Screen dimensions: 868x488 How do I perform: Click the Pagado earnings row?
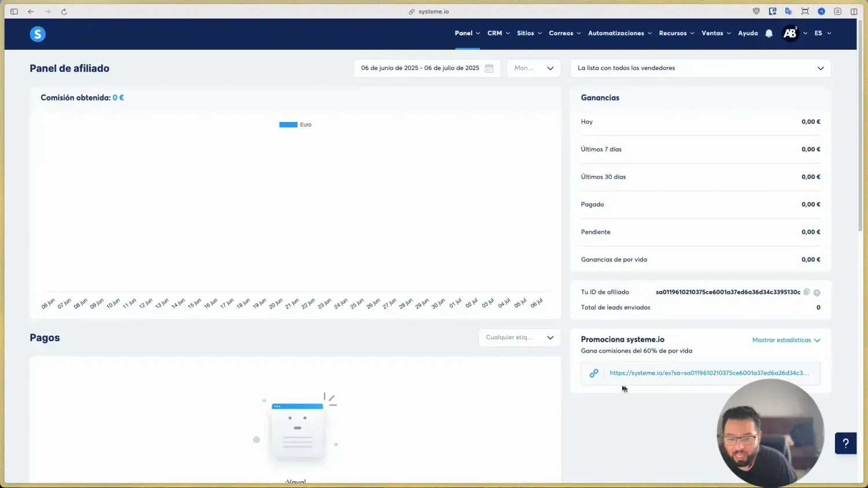click(x=700, y=204)
